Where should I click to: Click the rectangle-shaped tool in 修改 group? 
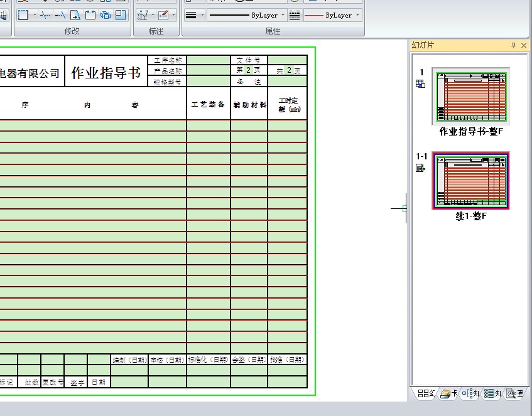pyautogui.click(x=23, y=15)
